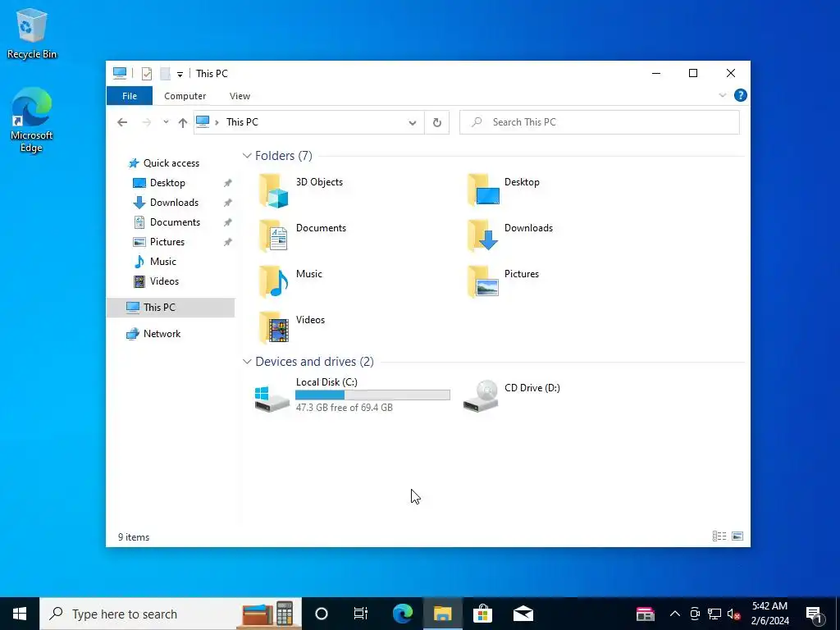Image resolution: width=840 pixels, height=630 pixels.
Task: Select the Microsoft Edge desktop shortcut
Action: coord(32,120)
